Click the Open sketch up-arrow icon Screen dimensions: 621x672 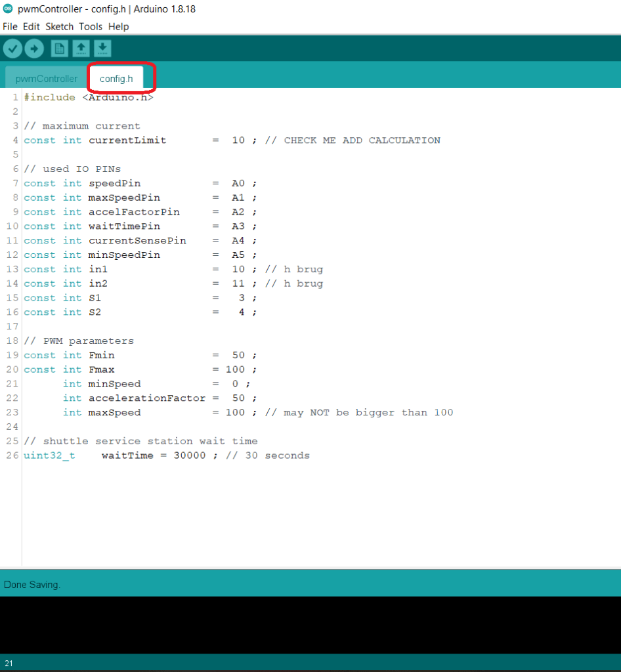[81, 49]
